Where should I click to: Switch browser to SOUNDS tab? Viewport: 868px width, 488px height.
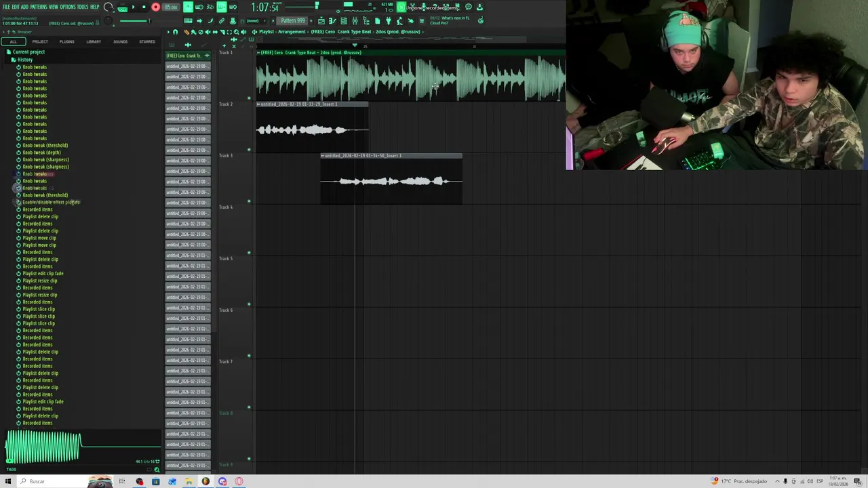tap(120, 41)
